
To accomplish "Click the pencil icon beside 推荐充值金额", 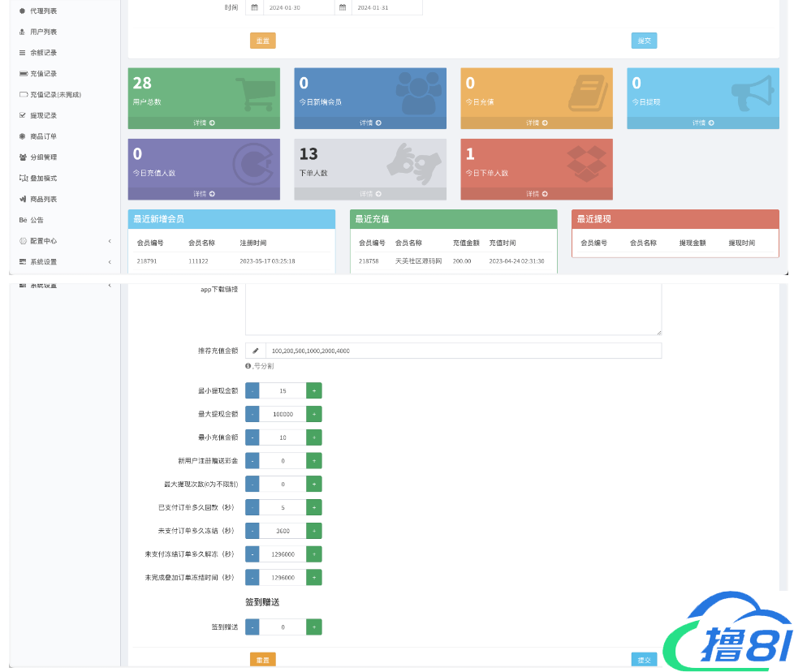I will coord(255,351).
